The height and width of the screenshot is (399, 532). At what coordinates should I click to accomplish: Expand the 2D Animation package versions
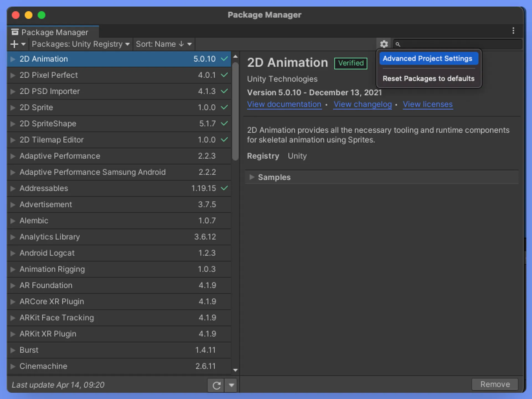(12, 59)
